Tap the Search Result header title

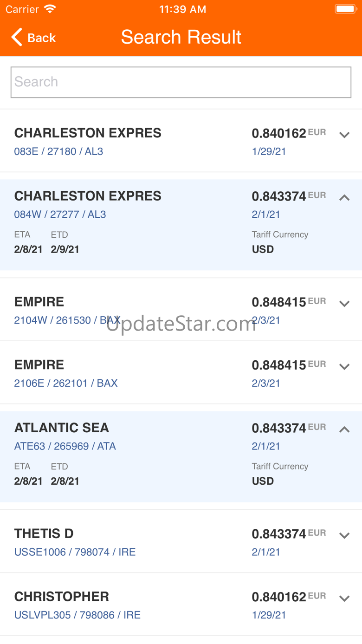(x=181, y=37)
